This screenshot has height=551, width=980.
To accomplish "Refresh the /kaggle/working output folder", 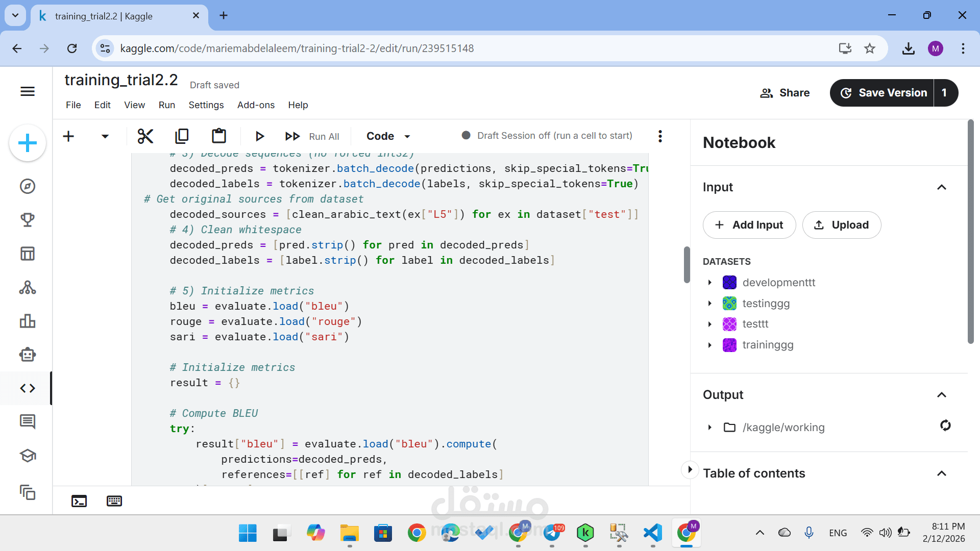I will coord(945,425).
